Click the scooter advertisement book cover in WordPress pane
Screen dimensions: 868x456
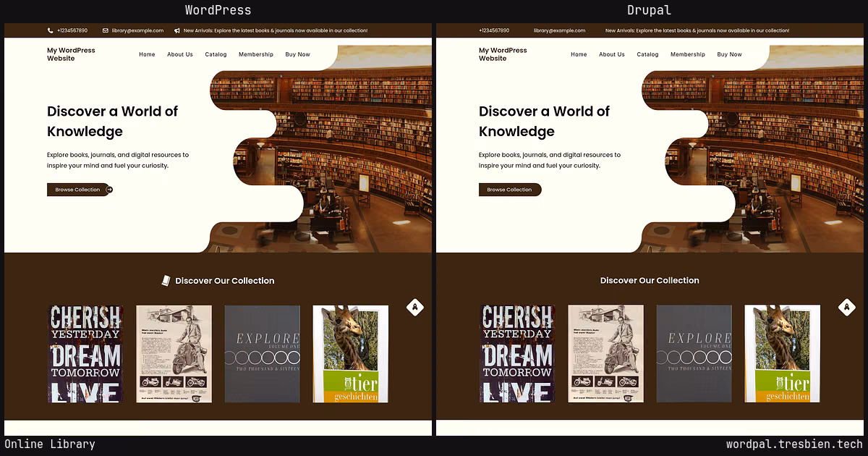click(174, 354)
